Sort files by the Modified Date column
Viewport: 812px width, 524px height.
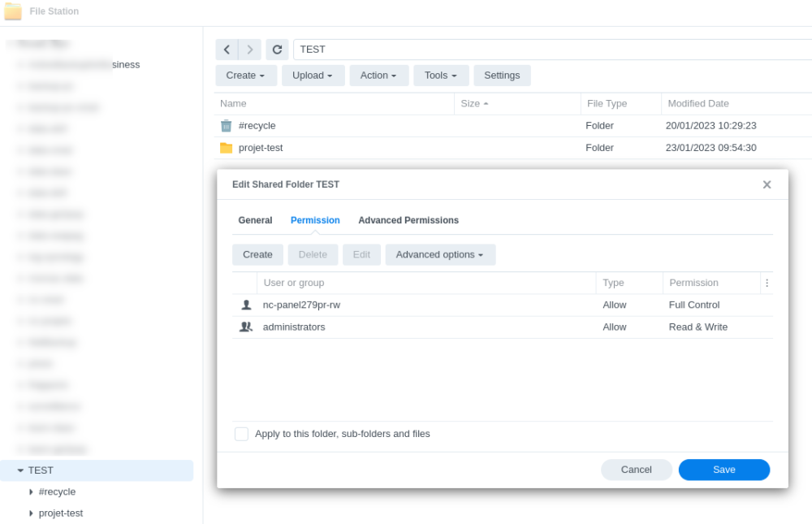tap(736, 104)
